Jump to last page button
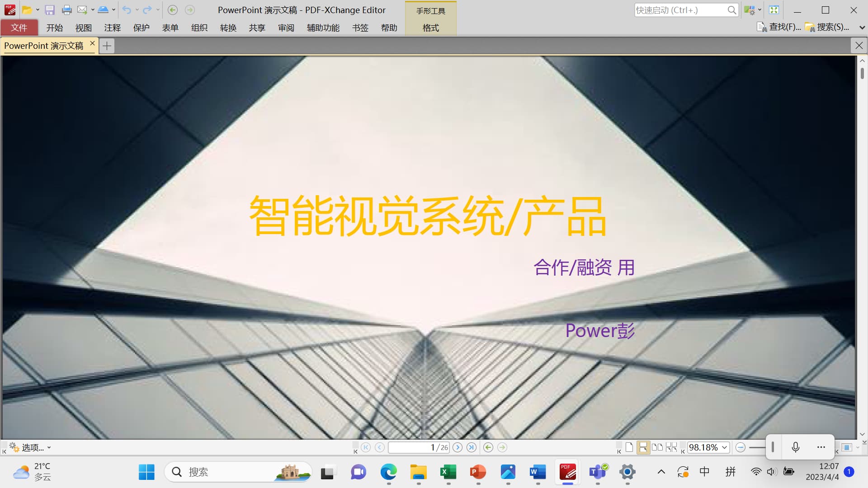Image resolution: width=868 pixels, height=488 pixels. pyautogui.click(x=472, y=447)
